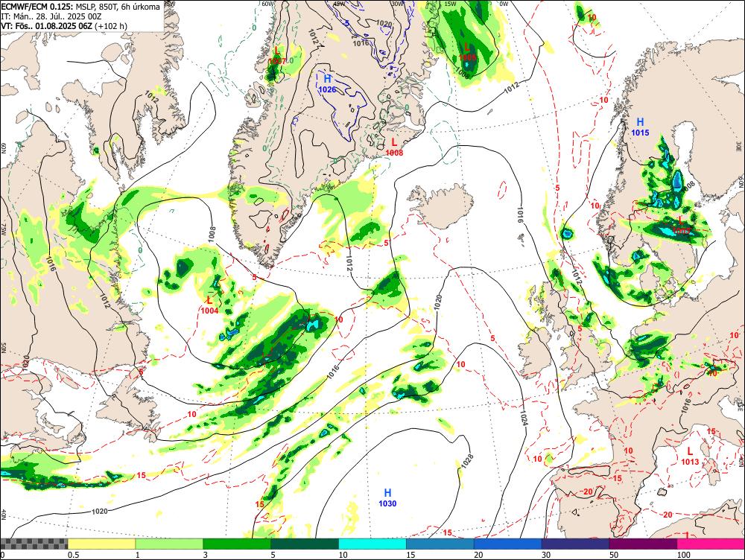The width and height of the screenshot is (745, 560).
Task: Select the dark green 5–10 mm legend swatch
Action: point(305,544)
